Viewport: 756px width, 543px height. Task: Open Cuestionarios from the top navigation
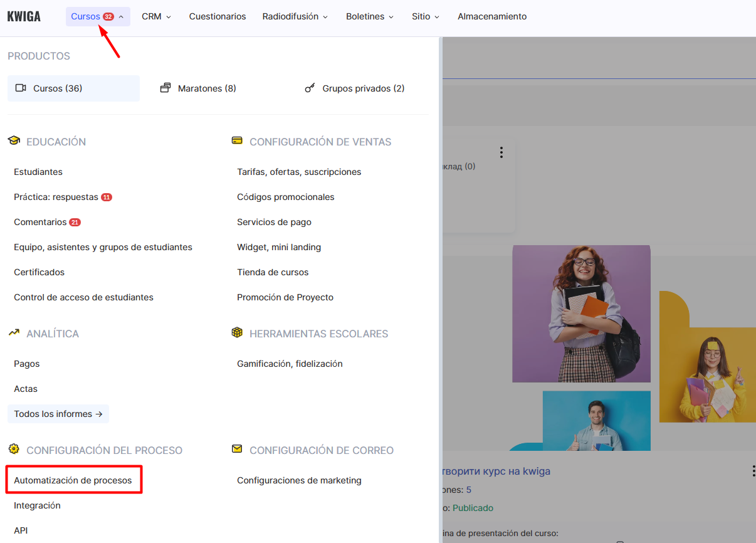click(x=218, y=17)
